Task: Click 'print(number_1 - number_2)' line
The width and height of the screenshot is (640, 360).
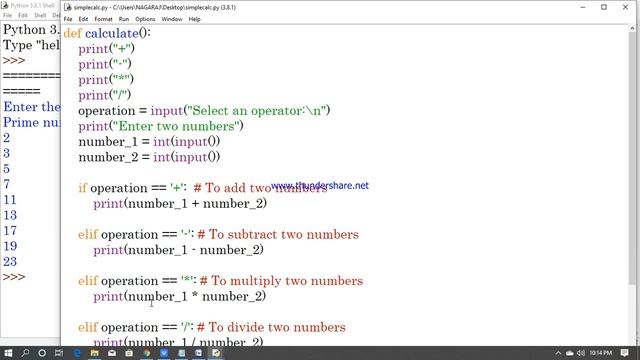Action: tap(178, 250)
